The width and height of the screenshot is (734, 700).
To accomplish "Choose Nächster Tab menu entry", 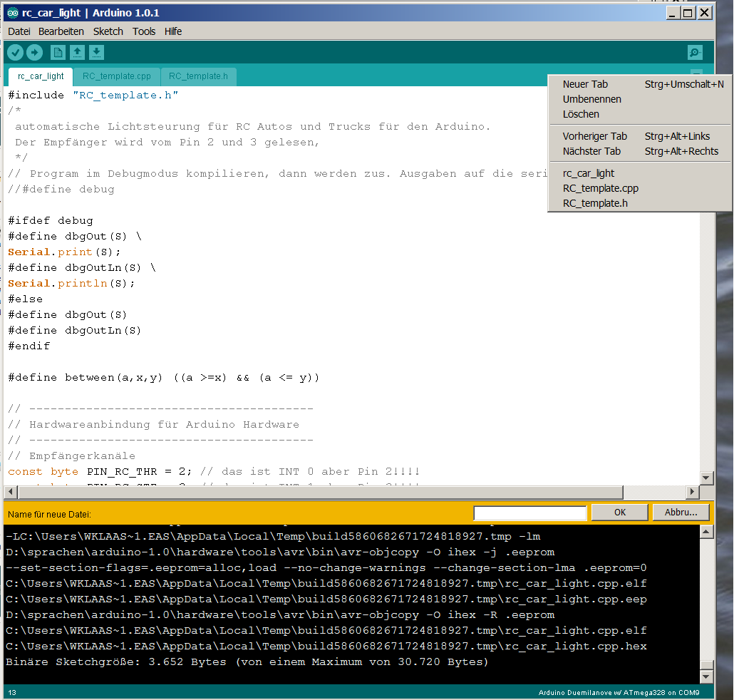I will click(x=591, y=151).
